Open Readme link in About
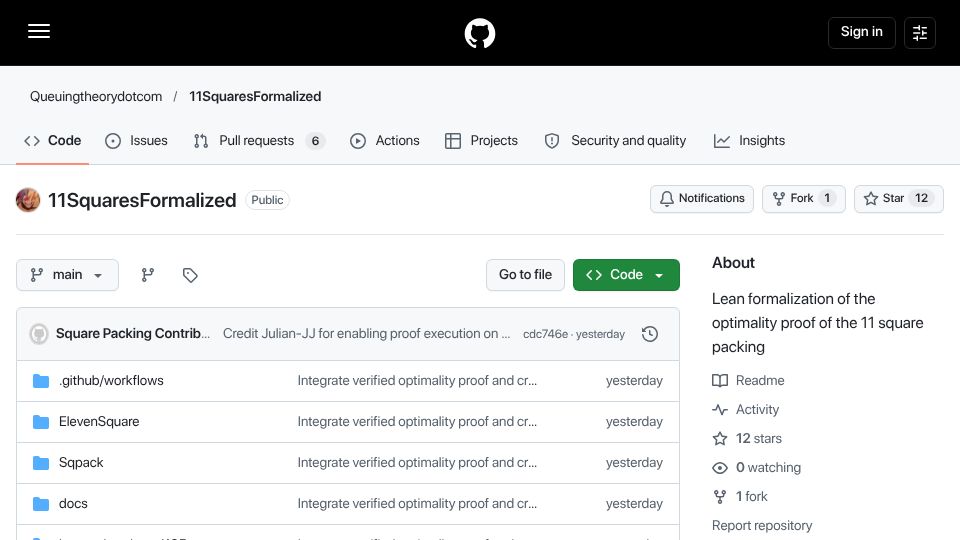The width and height of the screenshot is (960, 540). coord(748,380)
